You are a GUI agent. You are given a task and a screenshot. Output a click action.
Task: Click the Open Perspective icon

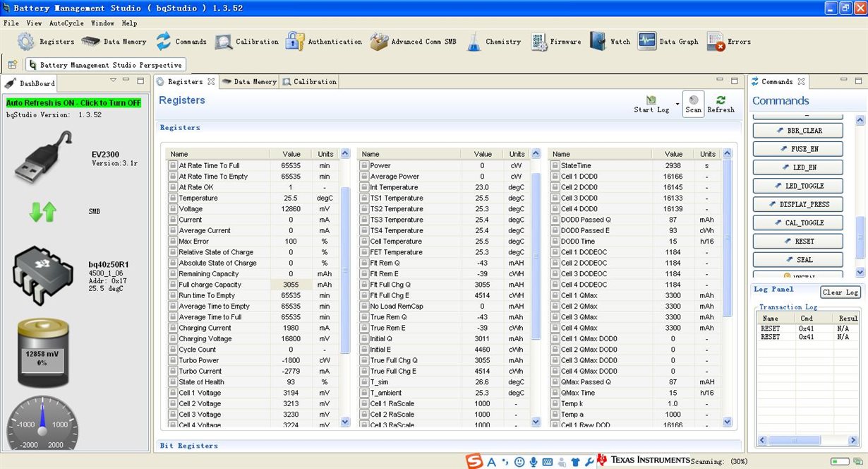pos(13,65)
